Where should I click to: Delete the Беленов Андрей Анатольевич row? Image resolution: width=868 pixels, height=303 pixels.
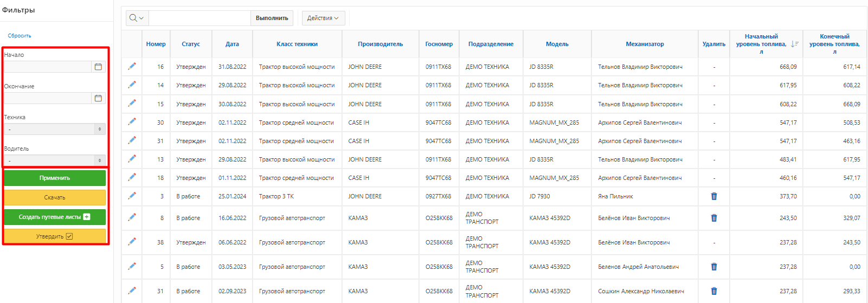[713, 267]
